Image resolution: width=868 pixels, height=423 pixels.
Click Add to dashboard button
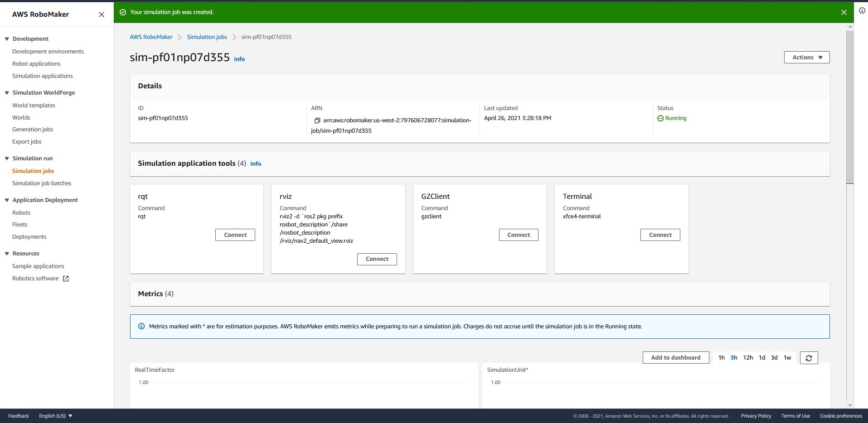coord(676,358)
